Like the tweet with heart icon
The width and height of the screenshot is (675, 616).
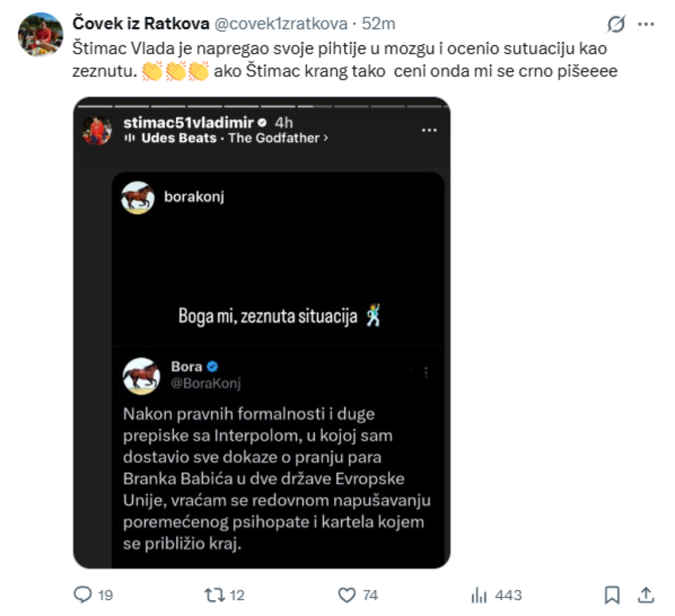click(347, 595)
